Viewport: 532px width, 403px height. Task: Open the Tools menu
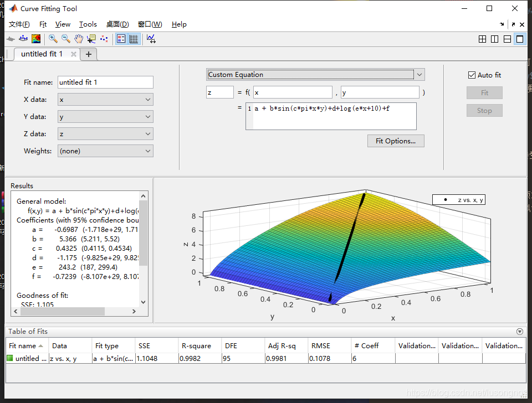click(x=88, y=24)
